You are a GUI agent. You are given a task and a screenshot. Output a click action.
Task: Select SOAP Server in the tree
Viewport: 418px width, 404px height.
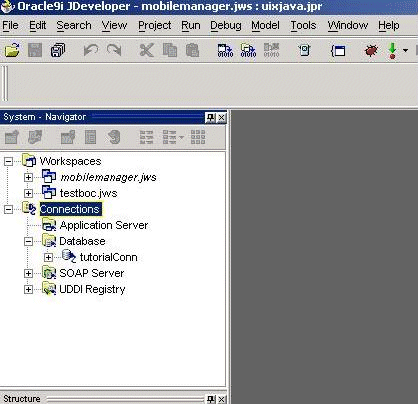92,273
